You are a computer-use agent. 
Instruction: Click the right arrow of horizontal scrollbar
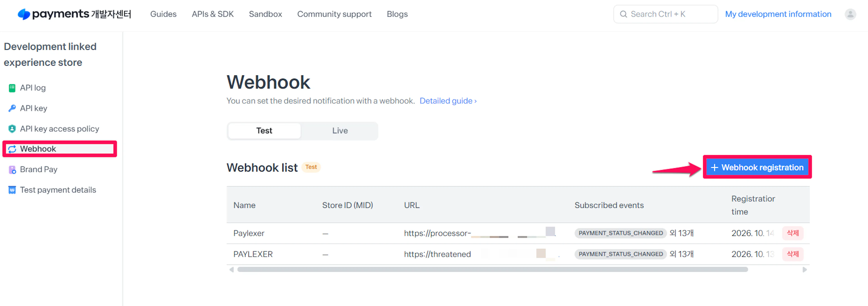[805, 270]
